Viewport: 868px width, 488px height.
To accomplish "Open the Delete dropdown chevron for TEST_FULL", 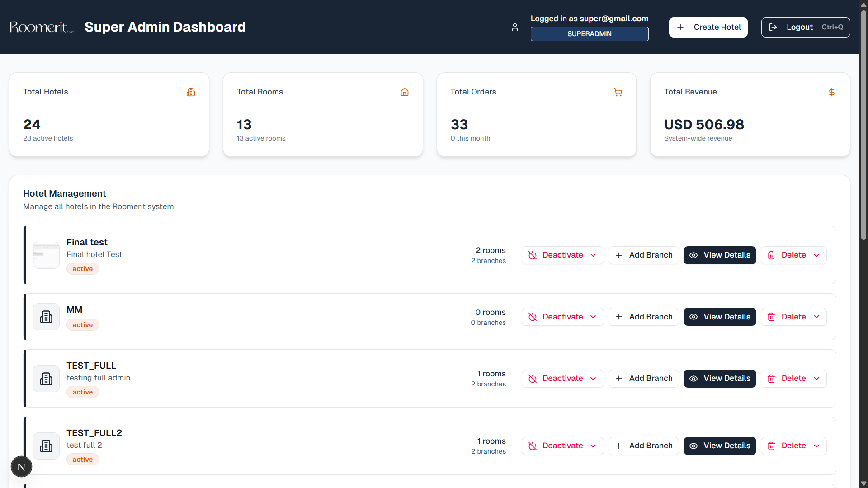I will click(816, 379).
